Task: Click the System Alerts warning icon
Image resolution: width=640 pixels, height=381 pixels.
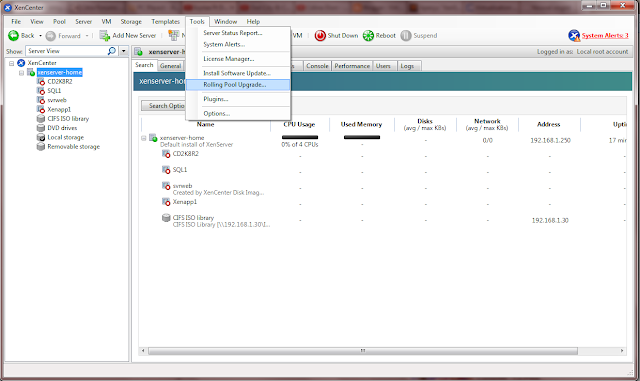Action: coord(574,36)
